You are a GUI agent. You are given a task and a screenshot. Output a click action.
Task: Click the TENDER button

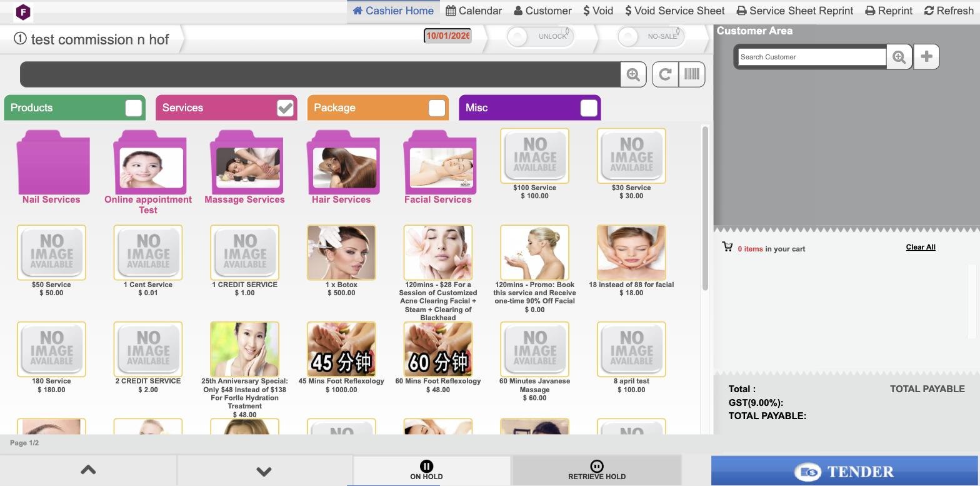tap(844, 471)
